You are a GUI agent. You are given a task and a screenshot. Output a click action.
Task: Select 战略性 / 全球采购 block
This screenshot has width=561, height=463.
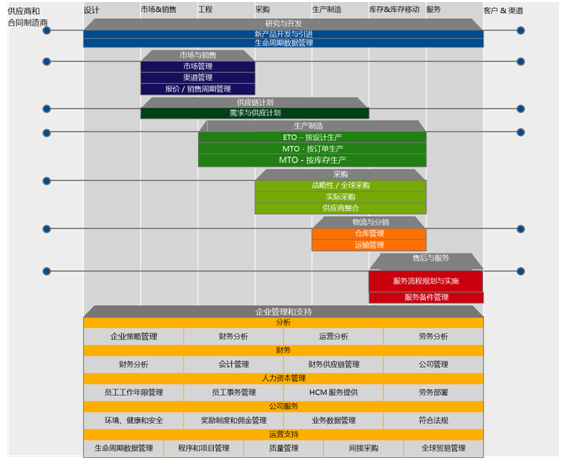(x=341, y=186)
